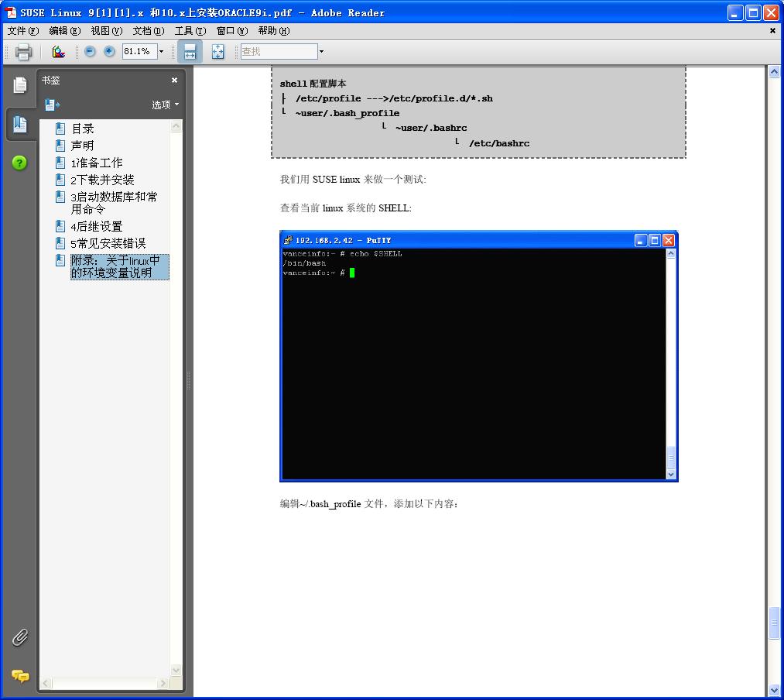The image size is (784, 700).
Task: Click the document vertical scrollbar thumb
Action: pyautogui.click(x=774, y=623)
